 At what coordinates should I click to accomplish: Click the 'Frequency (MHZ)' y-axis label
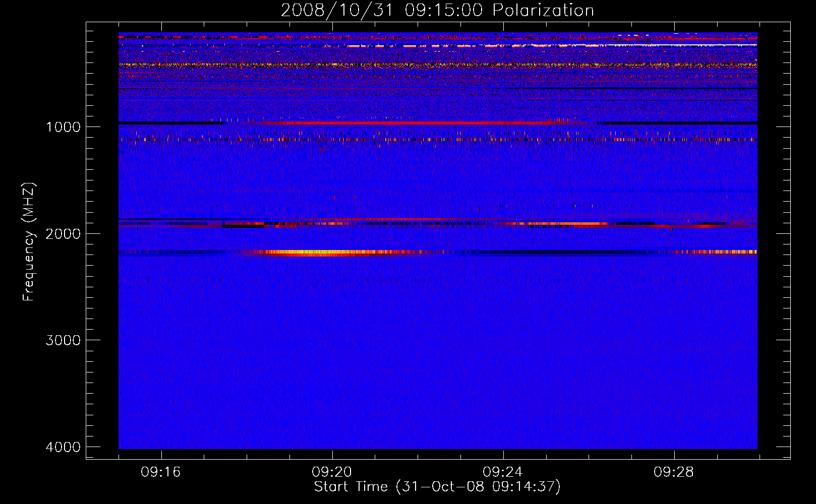click(29, 242)
